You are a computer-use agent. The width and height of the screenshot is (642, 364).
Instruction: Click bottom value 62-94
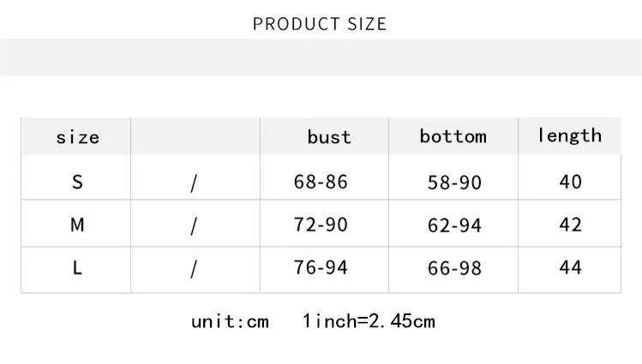coord(454,225)
